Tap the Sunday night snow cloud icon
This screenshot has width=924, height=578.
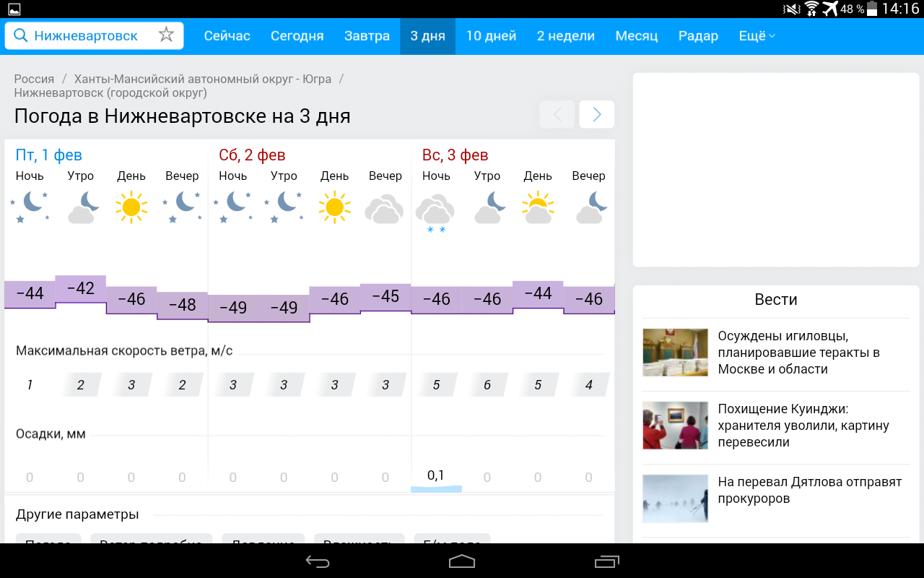point(436,213)
